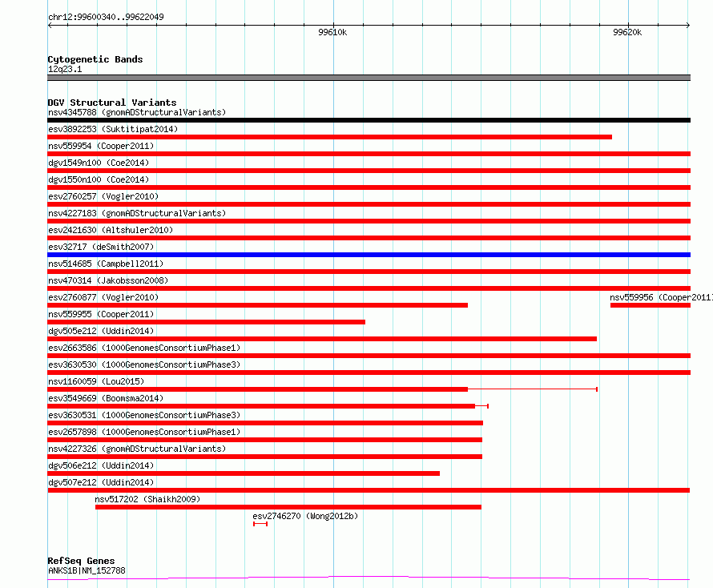
Task: Click the left arrow of the coordinate ruler
Action: point(50,26)
